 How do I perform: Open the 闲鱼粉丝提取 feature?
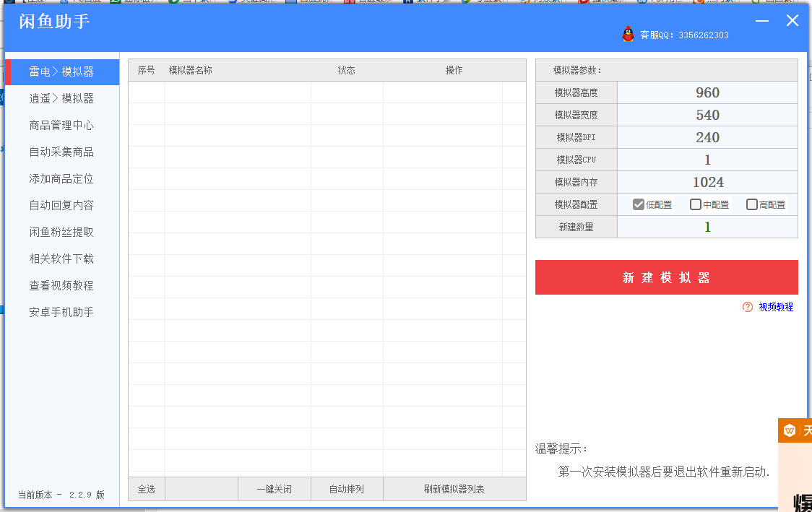(x=62, y=231)
